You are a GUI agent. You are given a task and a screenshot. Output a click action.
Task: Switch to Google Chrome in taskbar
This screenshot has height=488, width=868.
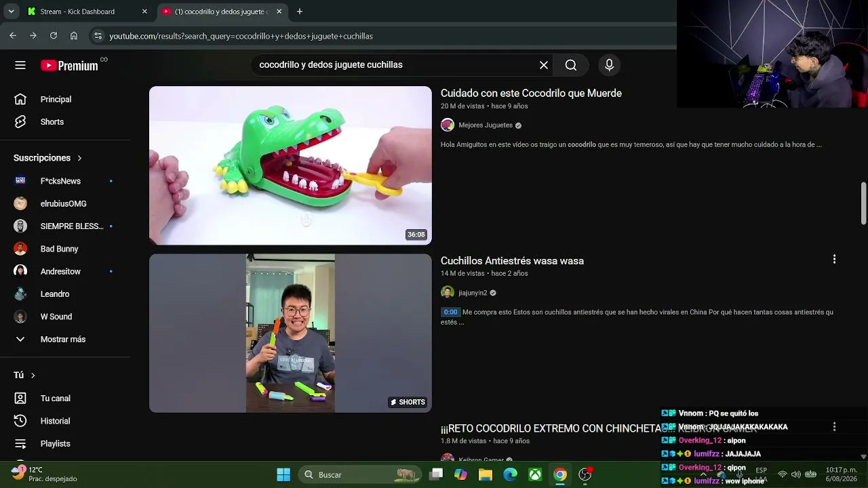pyautogui.click(x=560, y=474)
